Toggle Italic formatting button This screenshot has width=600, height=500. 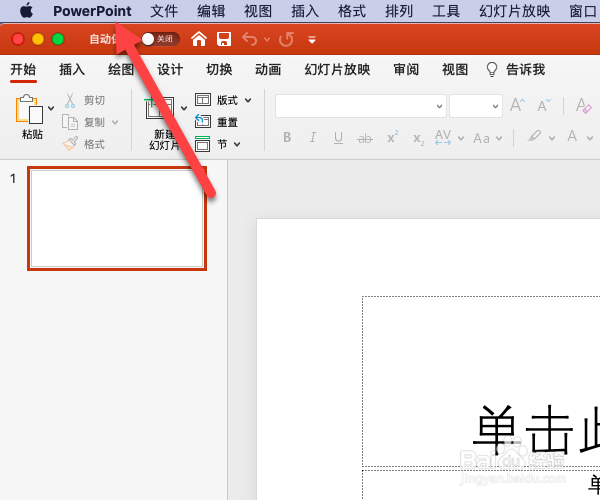tap(313, 137)
